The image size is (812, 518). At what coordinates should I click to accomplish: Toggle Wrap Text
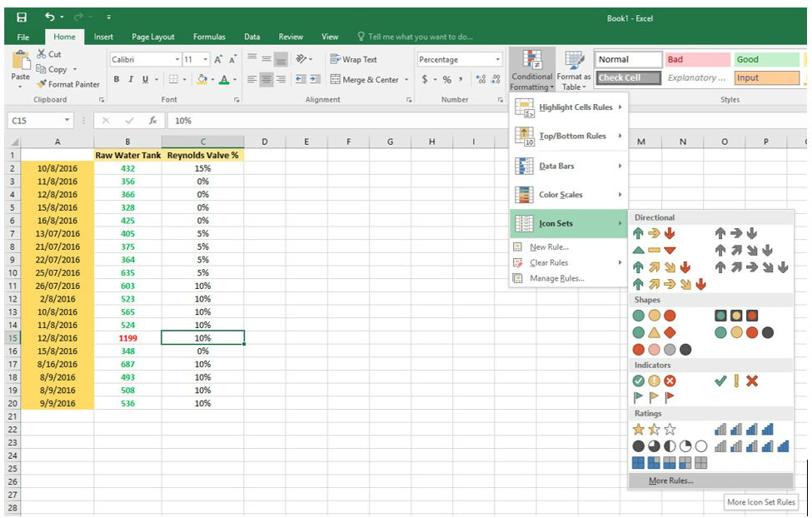[x=354, y=60]
